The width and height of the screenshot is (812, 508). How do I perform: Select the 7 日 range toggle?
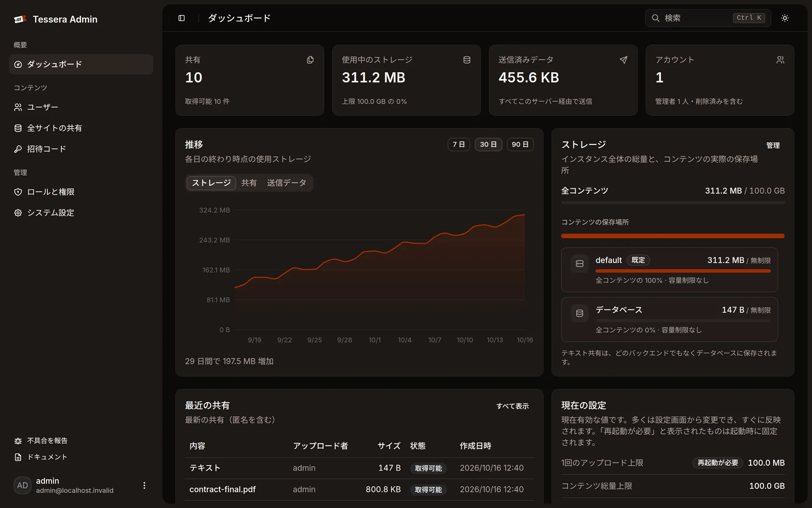click(x=459, y=144)
